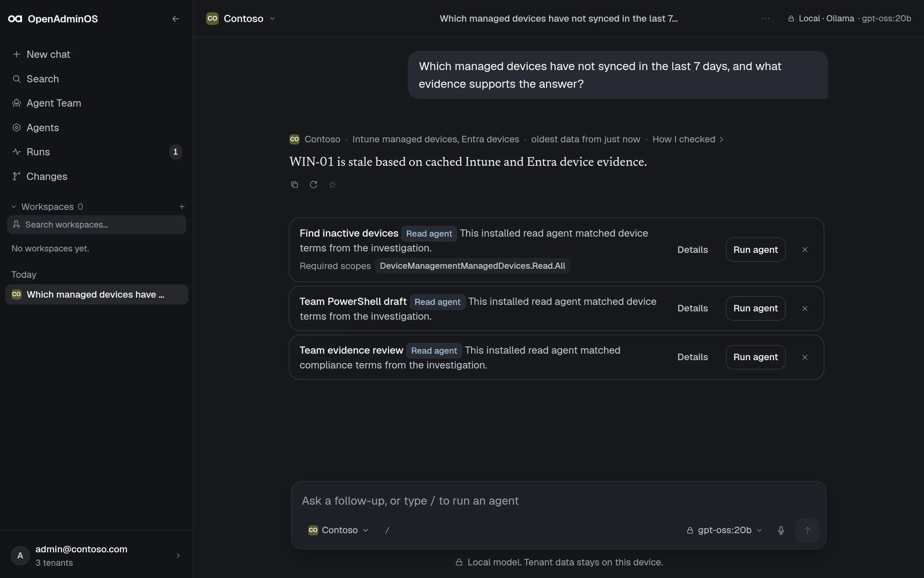Click the 'oldest data from just now' text
This screenshot has width=924, height=578.
pyautogui.click(x=585, y=139)
